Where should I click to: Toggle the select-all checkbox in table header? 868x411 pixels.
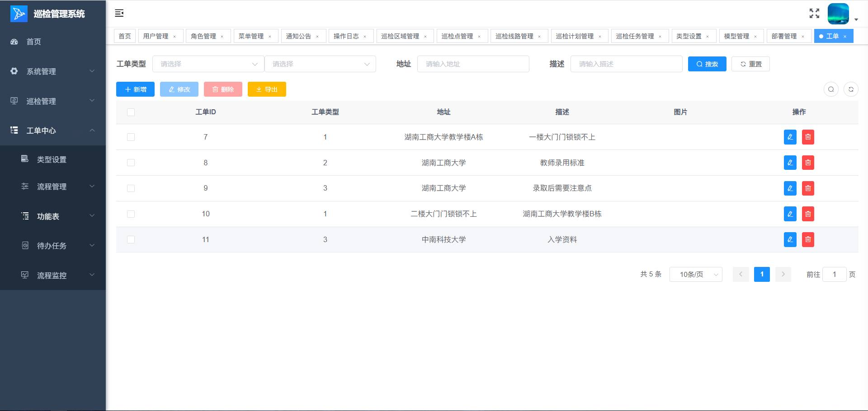[x=131, y=112]
